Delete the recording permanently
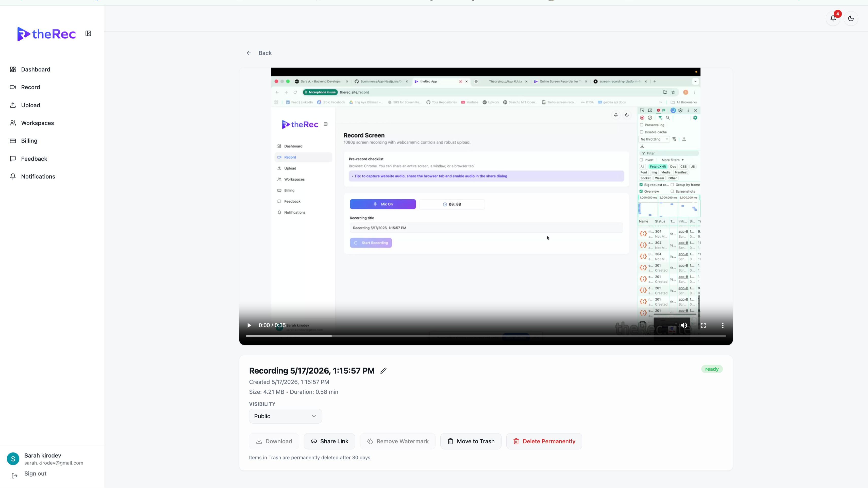This screenshot has width=868, height=488. 544,441
